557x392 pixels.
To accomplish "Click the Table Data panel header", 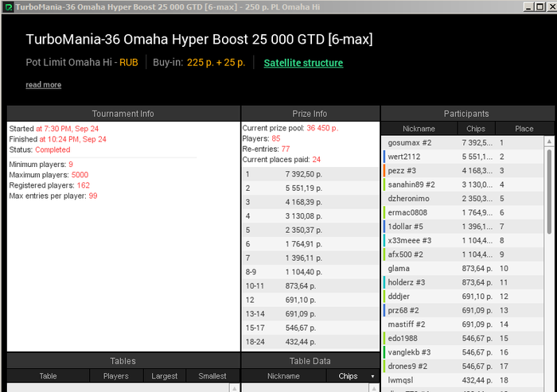I will click(310, 361).
